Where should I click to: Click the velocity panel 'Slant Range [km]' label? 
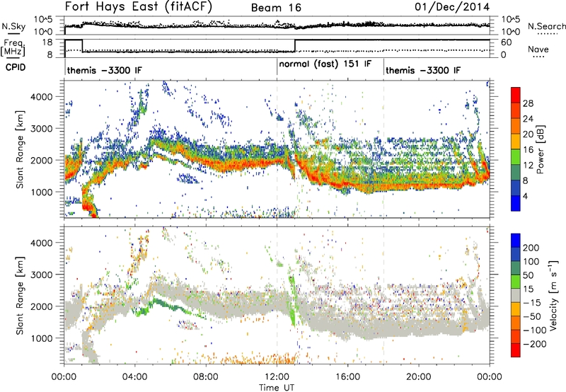(x=20, y=296)
